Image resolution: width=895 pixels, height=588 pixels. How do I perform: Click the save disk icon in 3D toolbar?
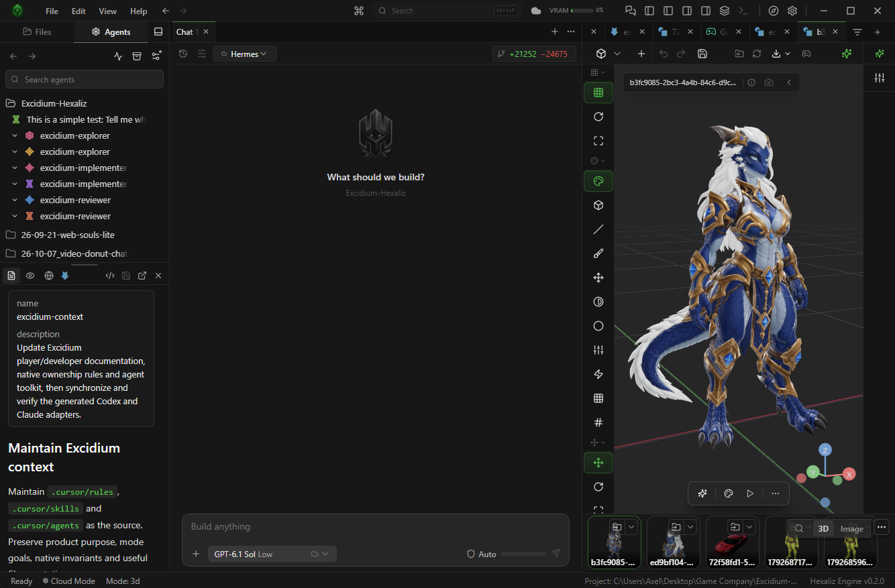(x=702, y=54)
